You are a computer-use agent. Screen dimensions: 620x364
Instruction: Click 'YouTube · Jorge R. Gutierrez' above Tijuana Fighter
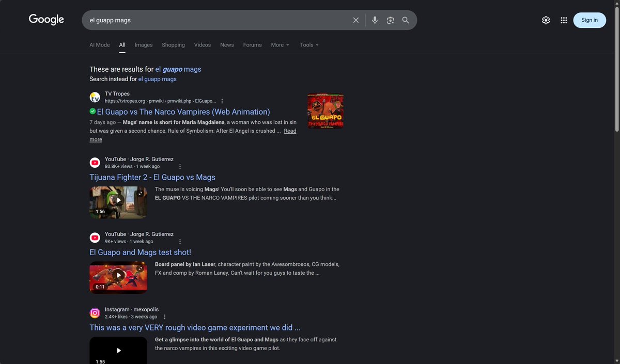pyautogui.click(x=139, y=159)
